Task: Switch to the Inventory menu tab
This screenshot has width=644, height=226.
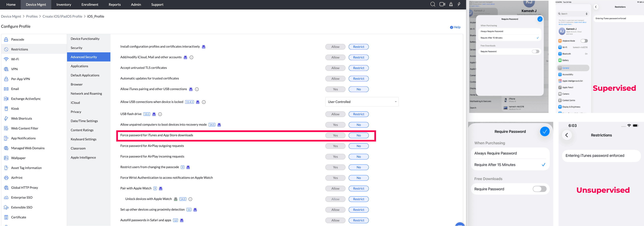Action: (x=64, y=5)
